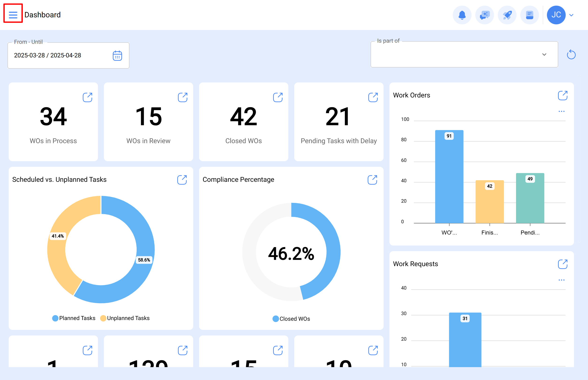Click the 'WOs in Process' label
Viewport: 588px width, 380px height.
coord(53,141)
